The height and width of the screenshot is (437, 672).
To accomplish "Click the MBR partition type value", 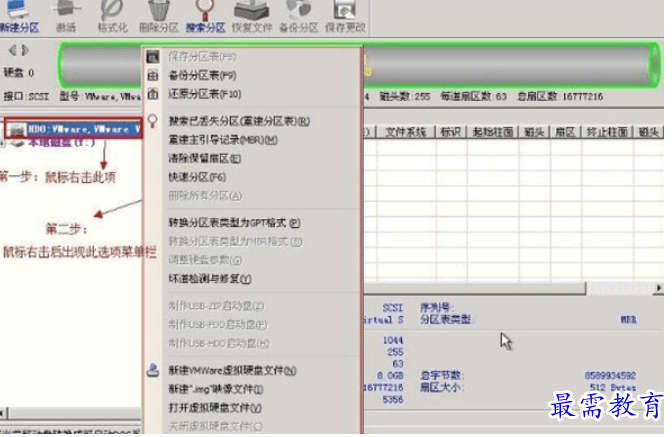I will click(x=628, y=320).
